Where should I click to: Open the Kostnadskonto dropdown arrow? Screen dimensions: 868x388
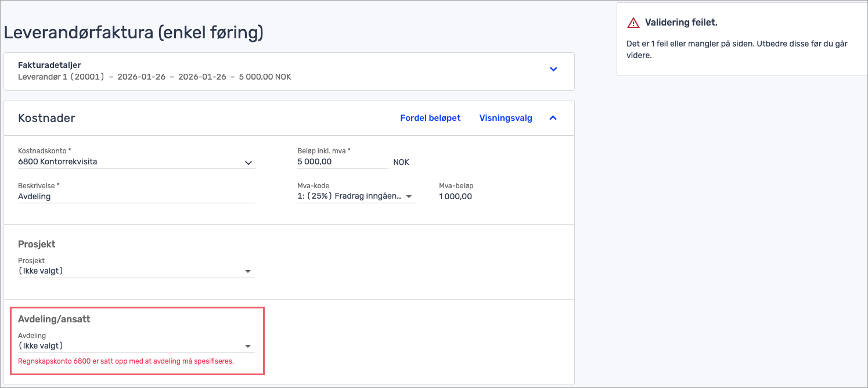pyautogui.click(x=248, y=163)
